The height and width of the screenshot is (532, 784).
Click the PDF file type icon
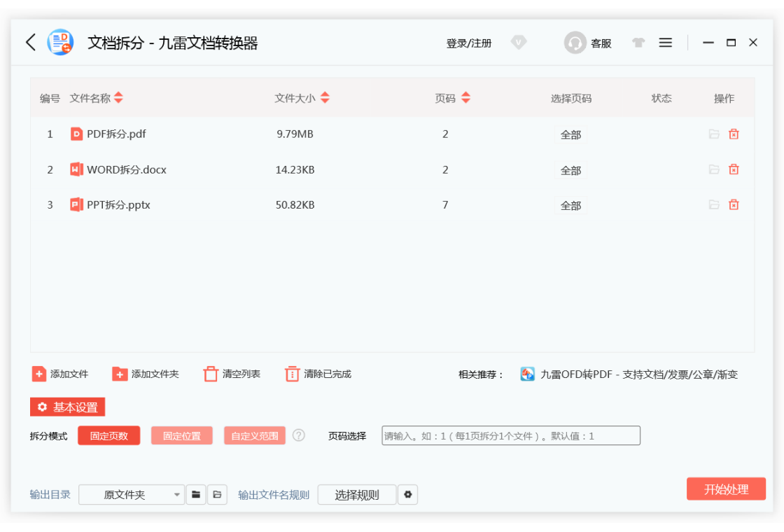click(76, 134)
